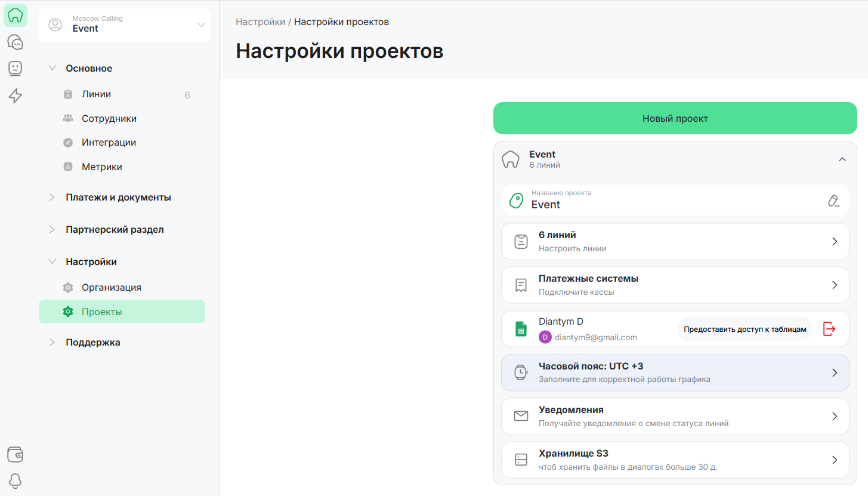This screenshot has width=868, height=496.
Task: Click the red logout icon for Google account
Action: click(x=829, y=329)
